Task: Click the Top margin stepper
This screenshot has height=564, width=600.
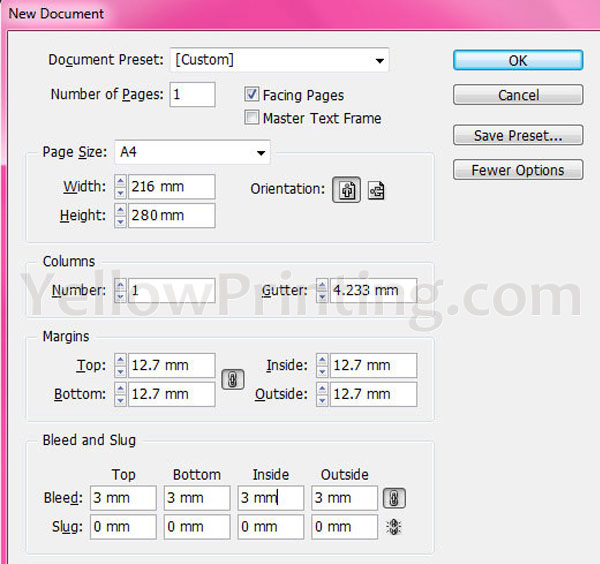Action: point(121,366)
